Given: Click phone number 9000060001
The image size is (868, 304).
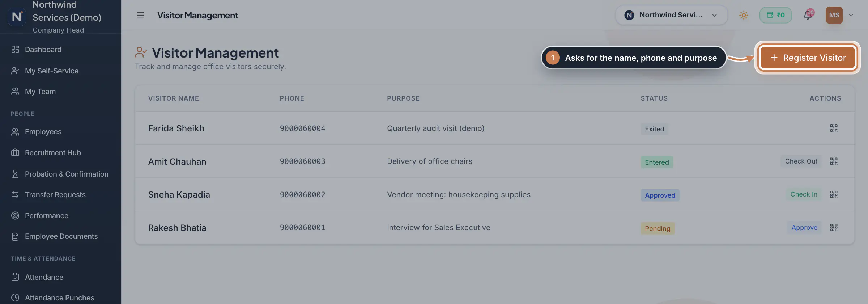Looking at the screenshot, I should click(302, 228).
